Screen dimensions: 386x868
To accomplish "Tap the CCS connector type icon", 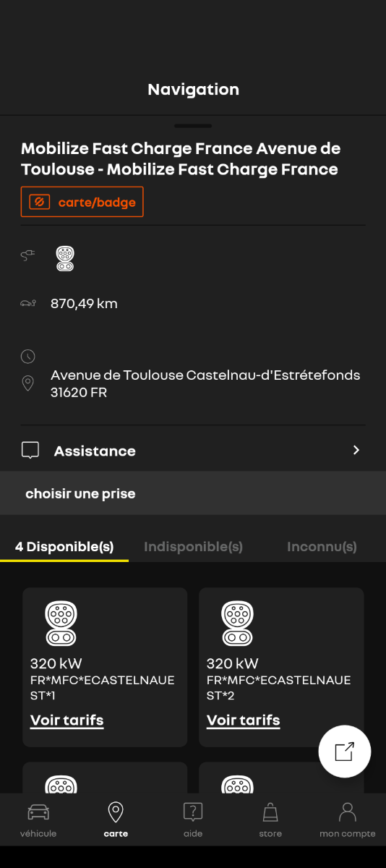I will pos(65,258).
